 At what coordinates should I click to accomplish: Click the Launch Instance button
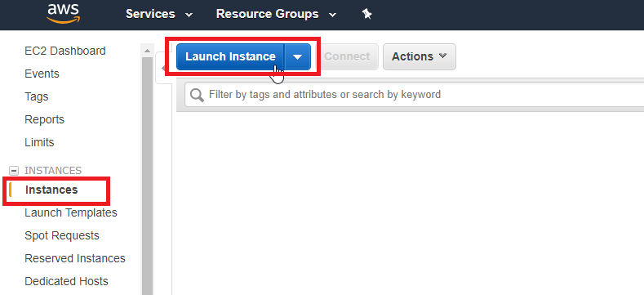(230, 56)
